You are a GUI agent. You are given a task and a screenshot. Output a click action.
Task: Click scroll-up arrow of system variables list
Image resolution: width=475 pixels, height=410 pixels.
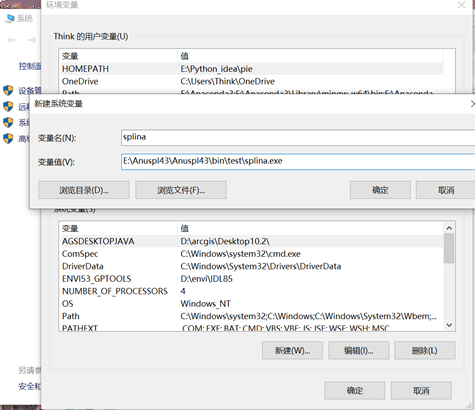[x=449, y=228]
